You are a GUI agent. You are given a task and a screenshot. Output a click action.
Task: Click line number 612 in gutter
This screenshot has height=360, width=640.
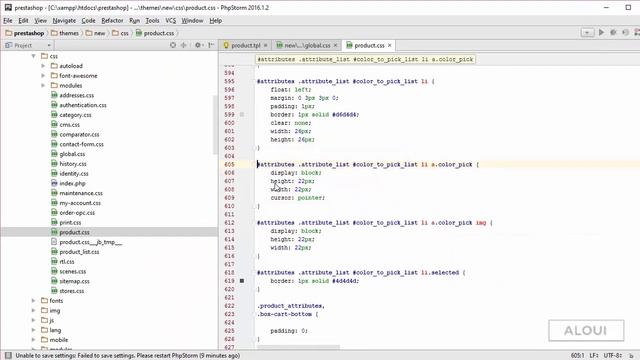click(229, 223)
